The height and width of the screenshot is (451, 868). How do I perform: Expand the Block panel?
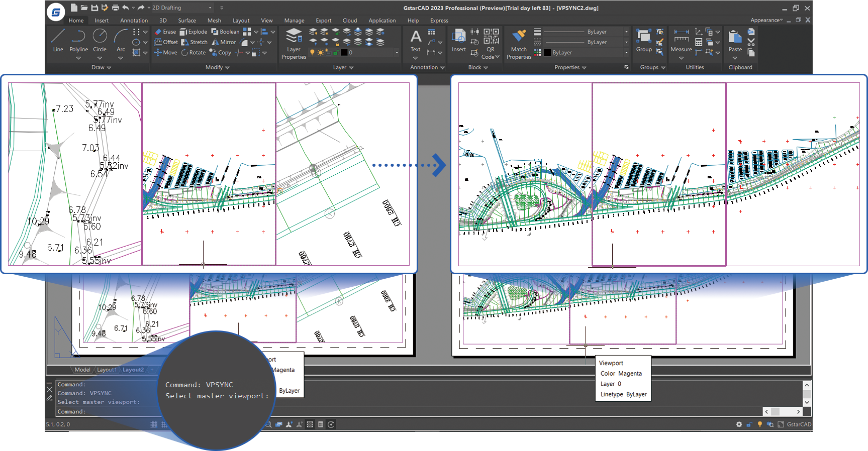click(478, 67)
